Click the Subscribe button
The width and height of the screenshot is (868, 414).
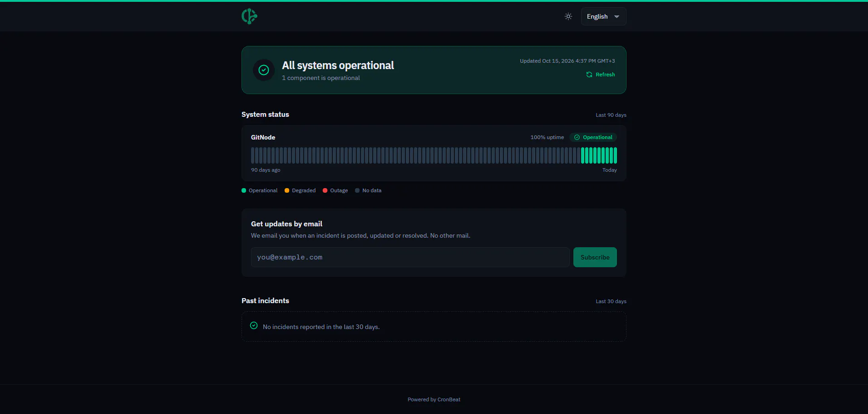[x=595, y=257]
